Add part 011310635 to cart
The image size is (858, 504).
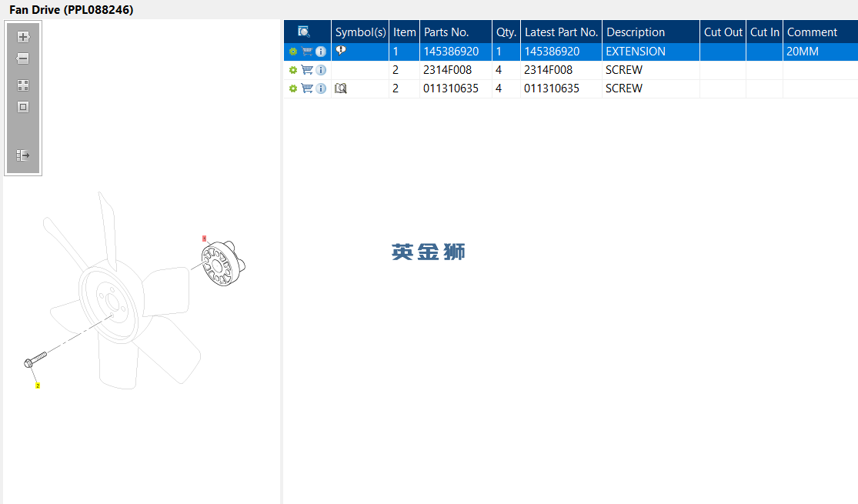click(307, 88)
